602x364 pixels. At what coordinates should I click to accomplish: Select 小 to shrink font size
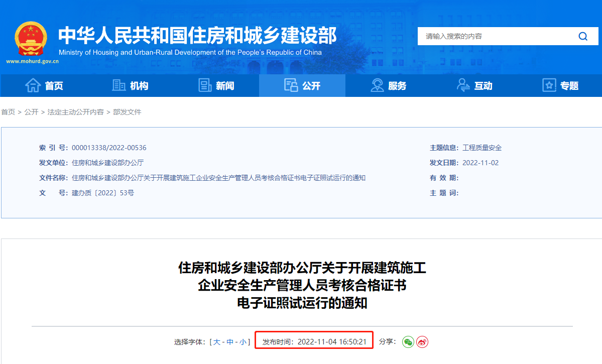(242, 341)
